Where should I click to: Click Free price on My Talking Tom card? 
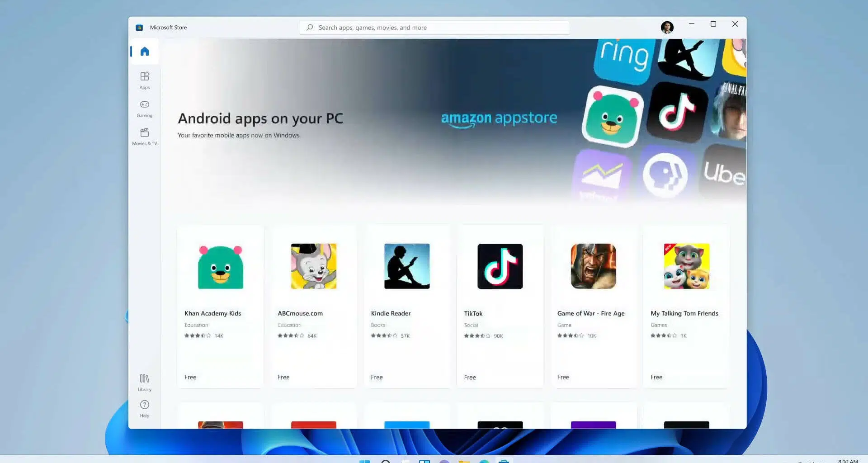pos(656,377)
